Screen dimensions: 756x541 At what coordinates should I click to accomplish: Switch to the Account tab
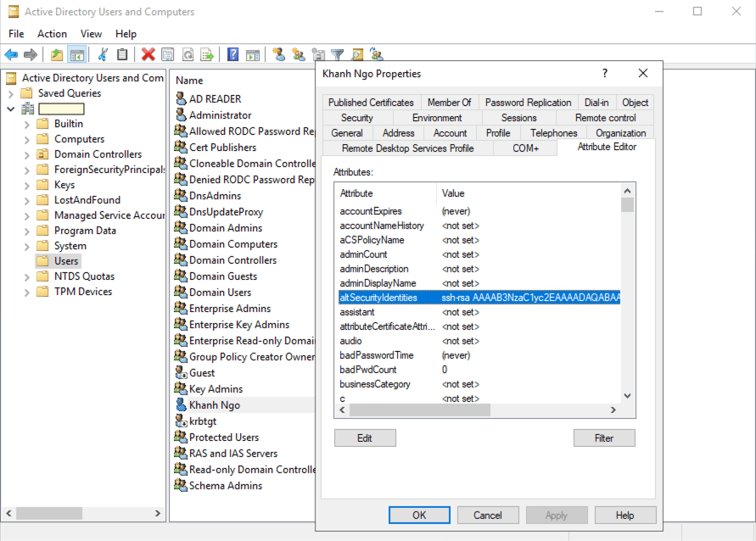pos(450,133)
